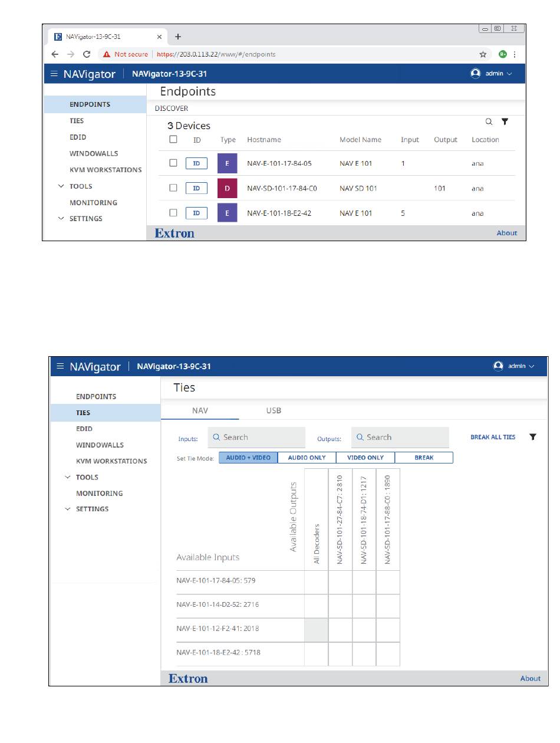Click the red D type icon for NAV-SD-101-17-84-C0
The image size is (560, 743).
[x=227, y=188]
